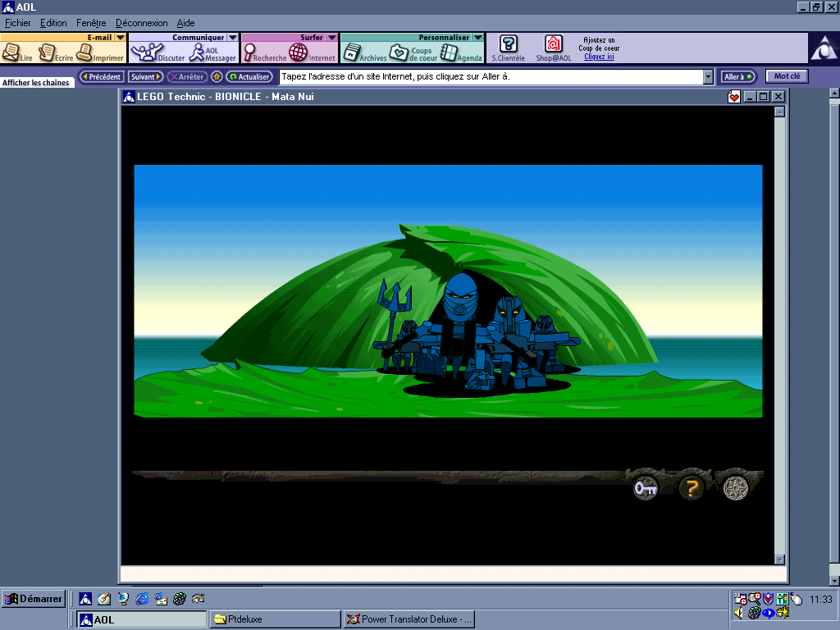Open the Edition menu
The width and height of the screenshot is (840, 630).
[53, 23]
